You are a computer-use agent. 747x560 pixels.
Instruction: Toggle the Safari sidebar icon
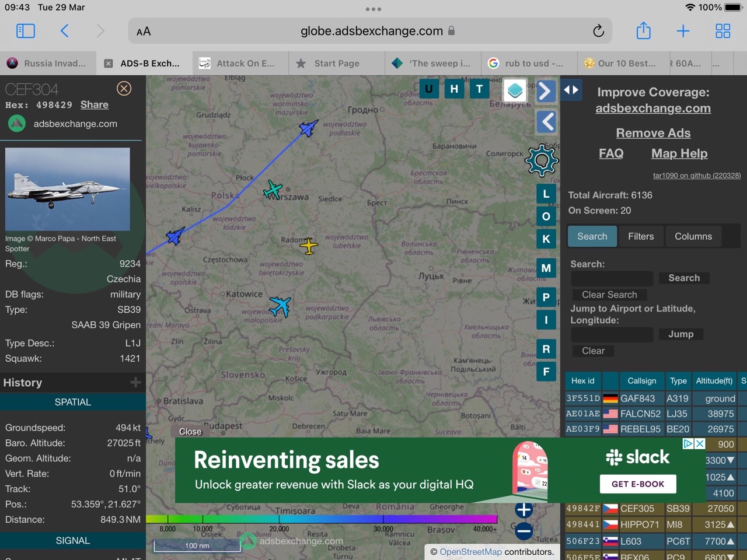coord(26,31)
